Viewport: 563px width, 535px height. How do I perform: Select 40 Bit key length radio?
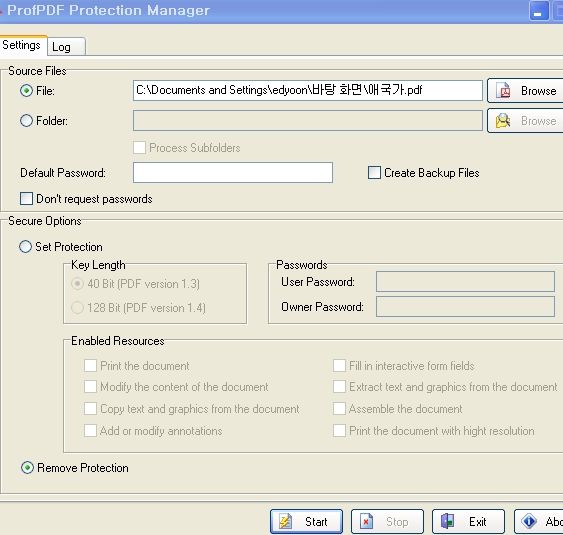click(77, 284)
